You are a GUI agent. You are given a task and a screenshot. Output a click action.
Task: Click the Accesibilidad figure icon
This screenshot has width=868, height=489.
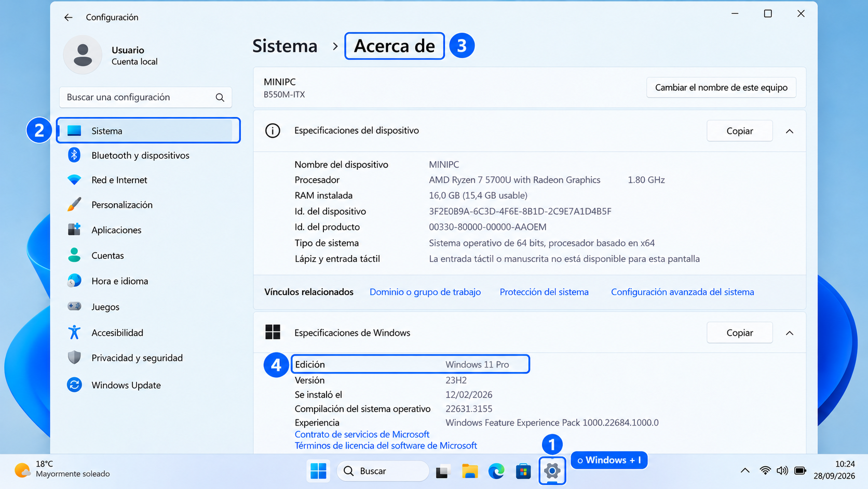74,332
